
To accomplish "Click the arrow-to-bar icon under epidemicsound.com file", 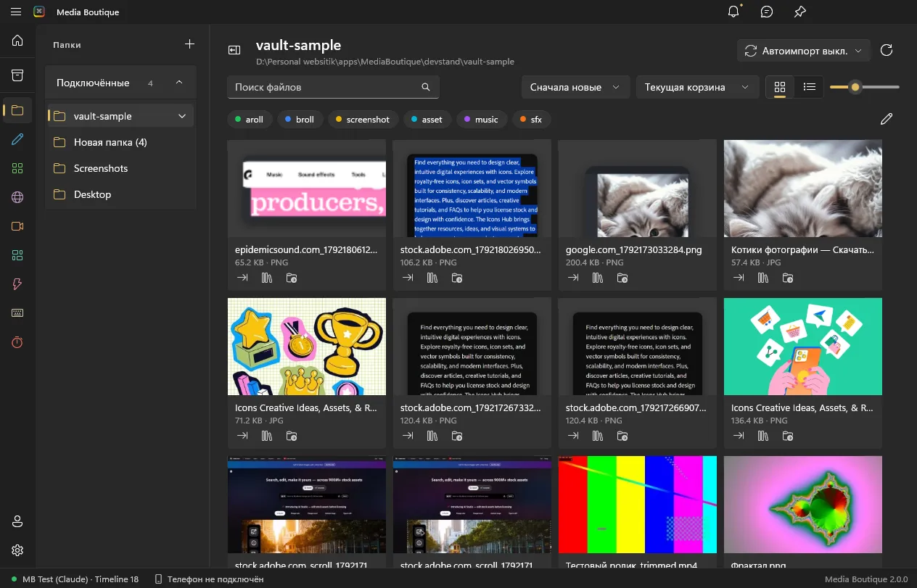I will click(x=242, y=278).
